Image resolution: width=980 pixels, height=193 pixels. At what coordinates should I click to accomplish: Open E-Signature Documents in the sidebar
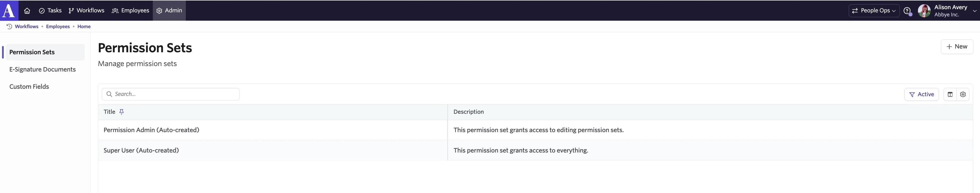coord(43,69)
